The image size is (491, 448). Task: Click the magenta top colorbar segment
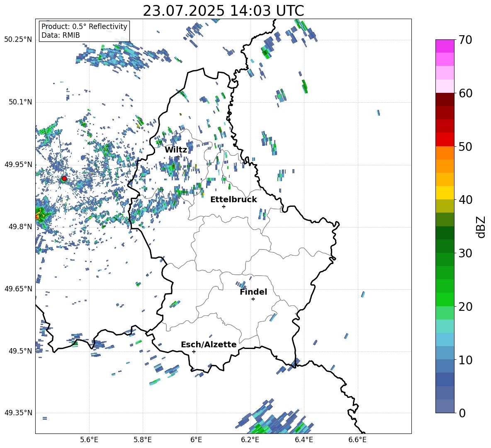(445, 46)
